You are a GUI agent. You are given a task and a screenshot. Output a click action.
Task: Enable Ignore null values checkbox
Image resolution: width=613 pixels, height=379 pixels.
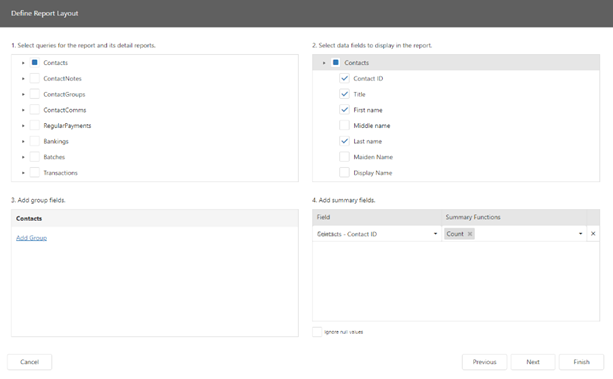pyautogui.click(x=317, y=332)
